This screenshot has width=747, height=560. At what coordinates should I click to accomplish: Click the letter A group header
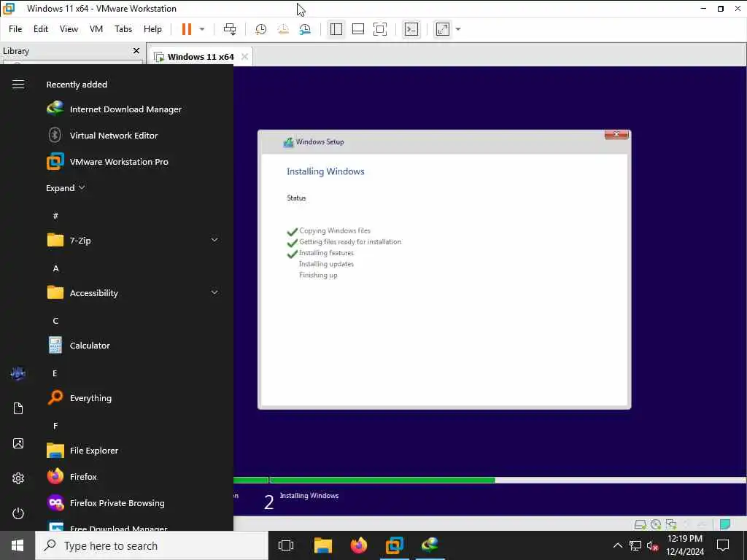55,268
